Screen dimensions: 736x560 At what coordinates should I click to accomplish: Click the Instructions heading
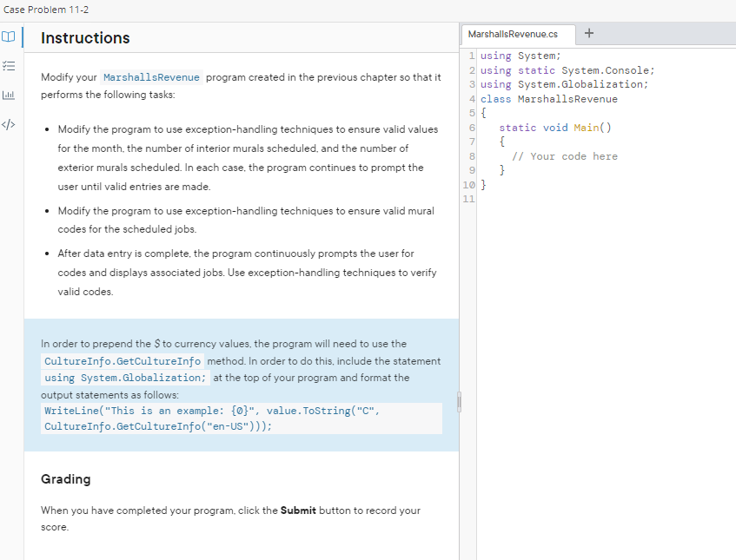tap(84, 38)
